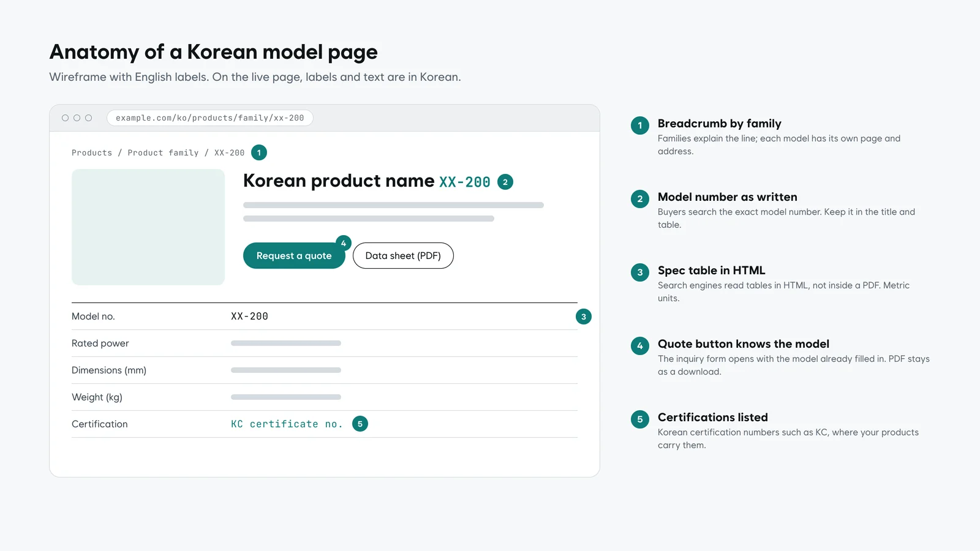
Task: Click Search engines read tables in HTML text
Action: 783,292
